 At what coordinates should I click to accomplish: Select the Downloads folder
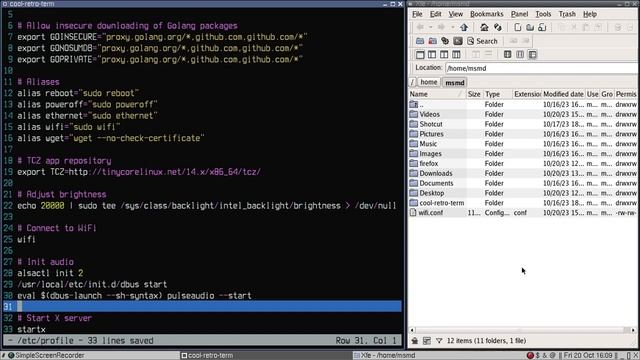(x=522, y=173)
